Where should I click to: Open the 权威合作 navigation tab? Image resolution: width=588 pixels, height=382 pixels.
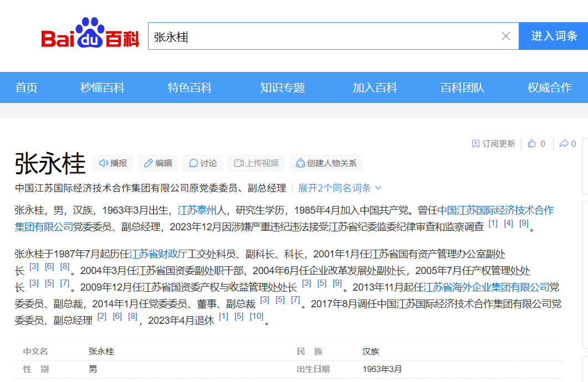click(550, 87)
